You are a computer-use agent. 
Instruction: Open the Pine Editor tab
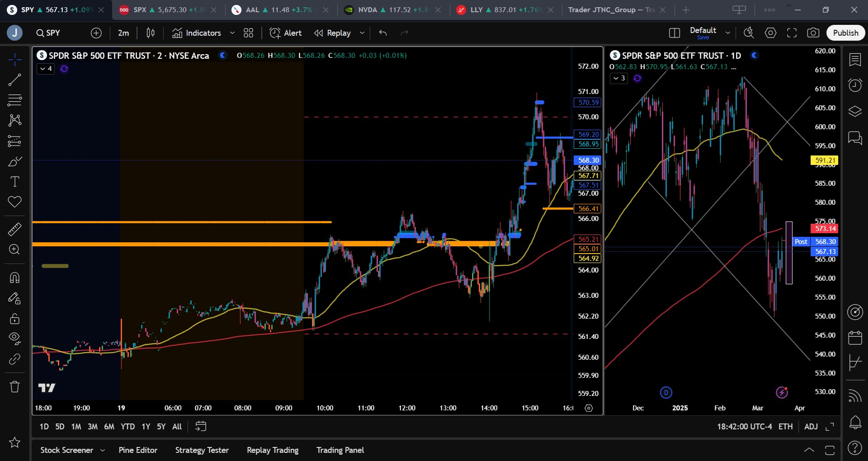click(x=138, y=450)
